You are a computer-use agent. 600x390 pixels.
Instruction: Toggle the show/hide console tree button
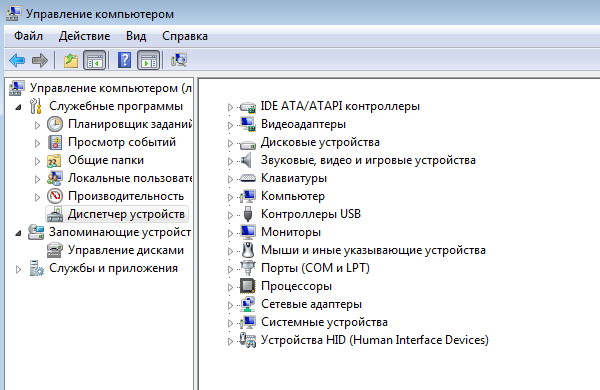[x=95, y=60]
